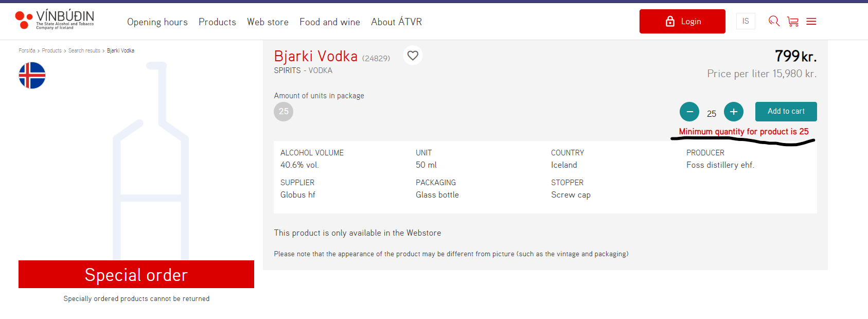
Task: Add Bjarki Vodka to favorites heart
Action: (413, 56)
